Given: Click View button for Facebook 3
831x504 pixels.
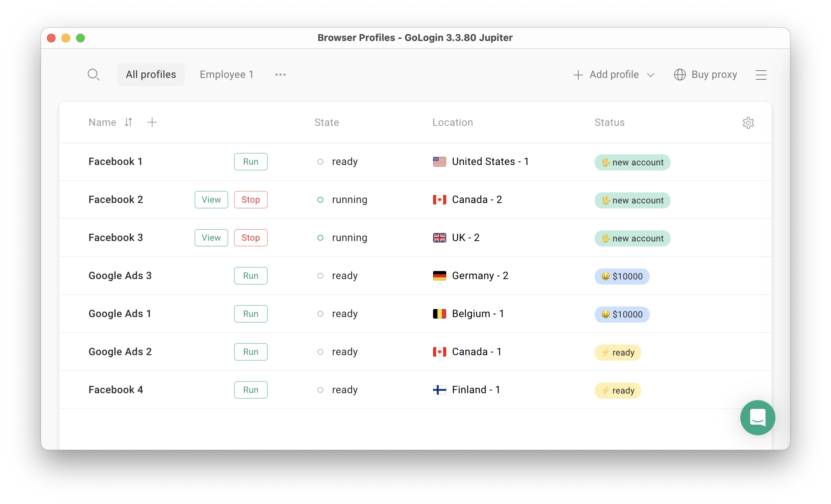Looking at the screenshot, I should pos(211,237).
